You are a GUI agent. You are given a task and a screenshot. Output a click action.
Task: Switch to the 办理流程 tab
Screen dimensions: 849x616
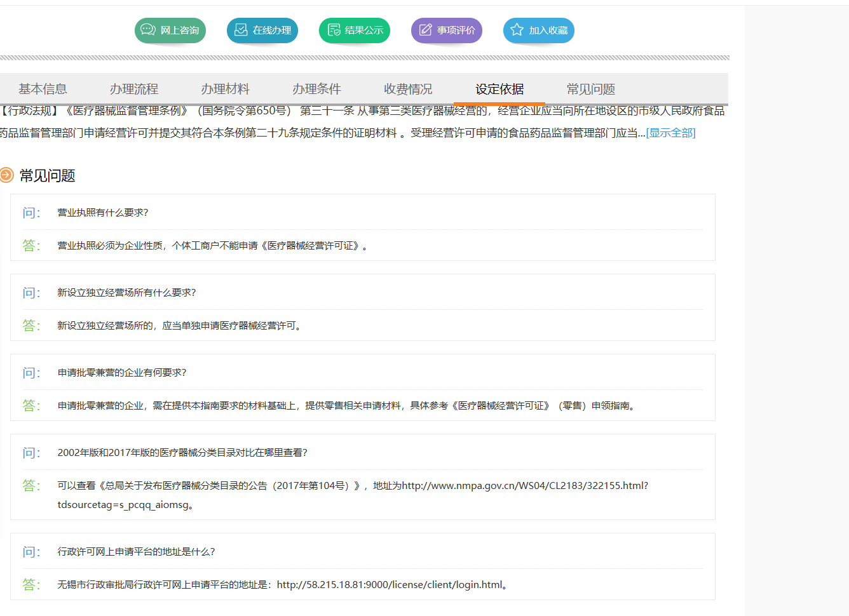tap(134, 89)
